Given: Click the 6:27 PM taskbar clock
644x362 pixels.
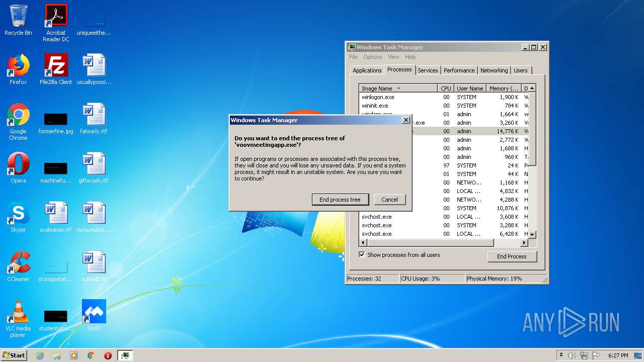Looking at the screenshot, I should tap(618, 355).
